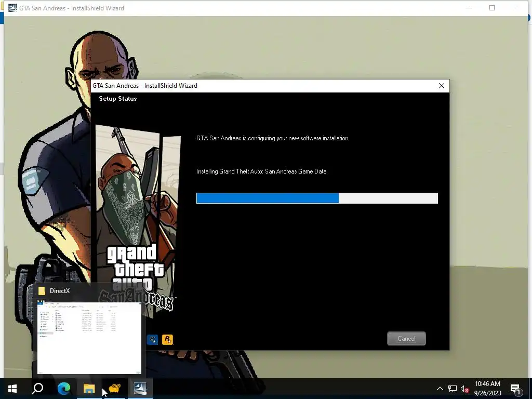Image resolution: width=532 pixels, height=399 pixels.
Task: Click the DirectX preview title label
Action: [60, 291]
